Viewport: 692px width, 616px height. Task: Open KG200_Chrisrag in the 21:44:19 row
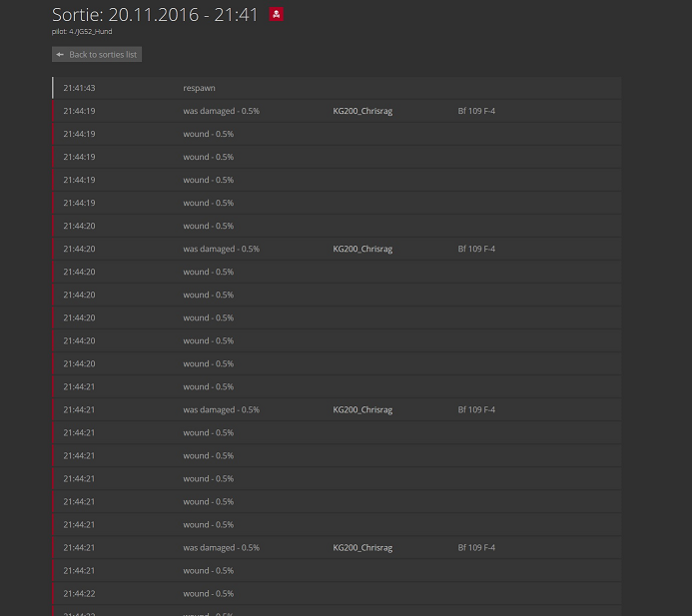(x=362, y=111)
